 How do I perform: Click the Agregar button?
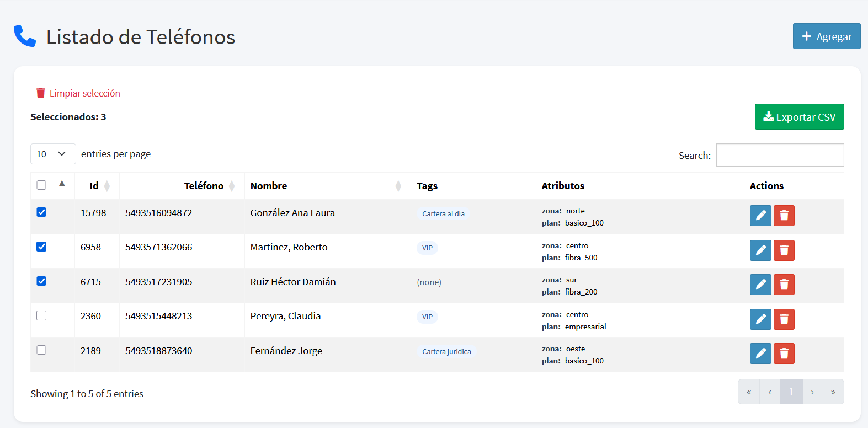tap(827, 36)
